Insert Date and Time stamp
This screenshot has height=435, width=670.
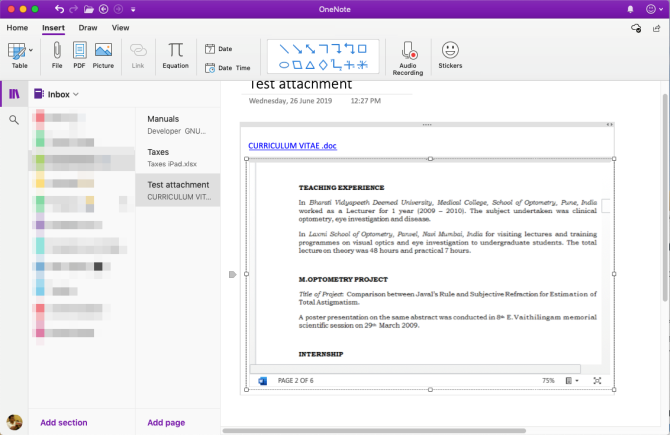pyautogui.click(x=226, y=68)
